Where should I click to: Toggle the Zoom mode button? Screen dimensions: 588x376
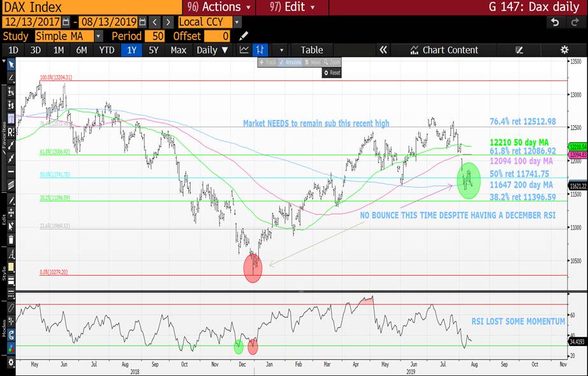click(332, 63)
